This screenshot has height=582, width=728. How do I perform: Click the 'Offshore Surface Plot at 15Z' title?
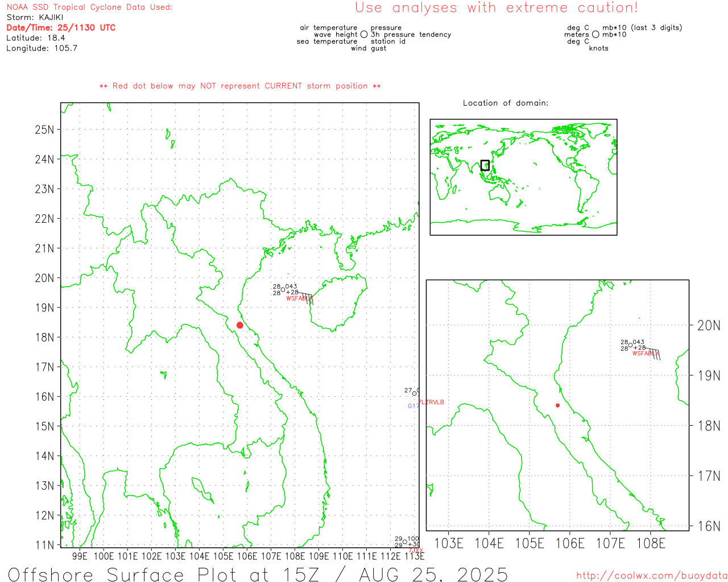pyautogui.click(x=258, y=574)
